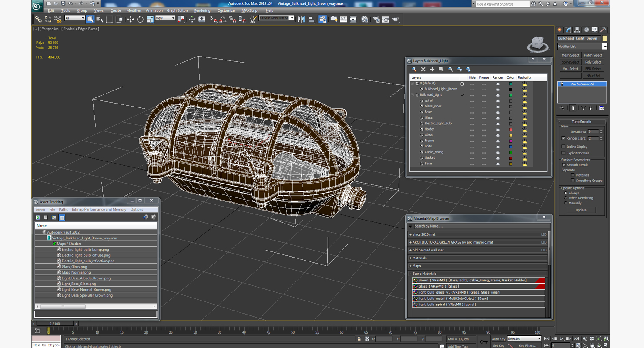Click the Render Production teapot icon
The height and width of the screenshot is (348, 644).
point(396,19)
